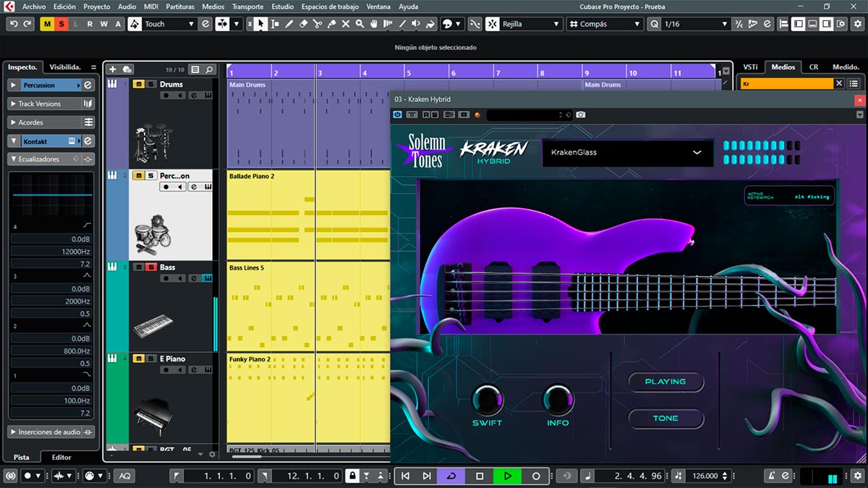Click the Record button in transport
Image resolution: width=868 pixels, height=488 pixels.
click(536, 476)
